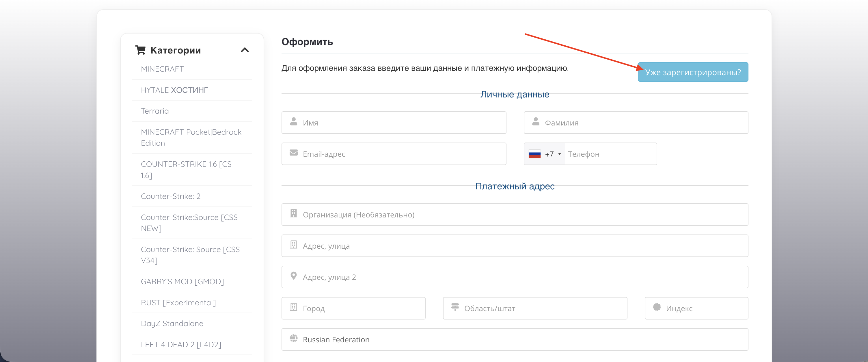Click the signpost icon in Область/штат field
This screenshot has height=362, width=868.
(x=455, y=307)
